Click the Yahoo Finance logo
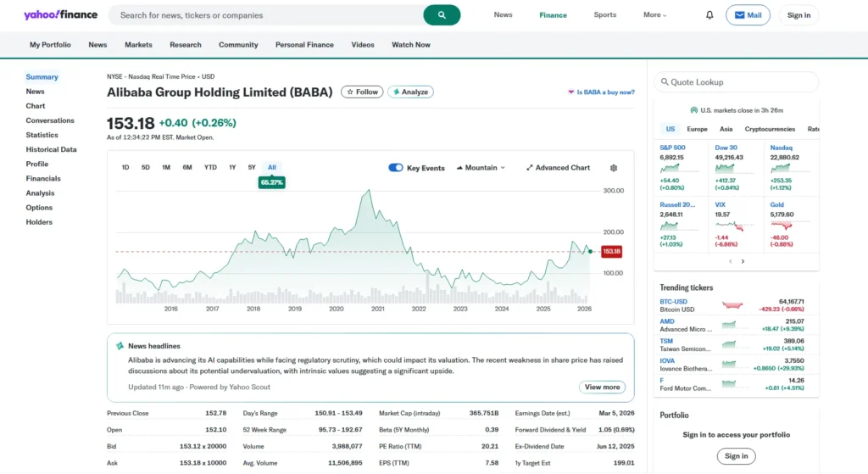 (60, 15)
